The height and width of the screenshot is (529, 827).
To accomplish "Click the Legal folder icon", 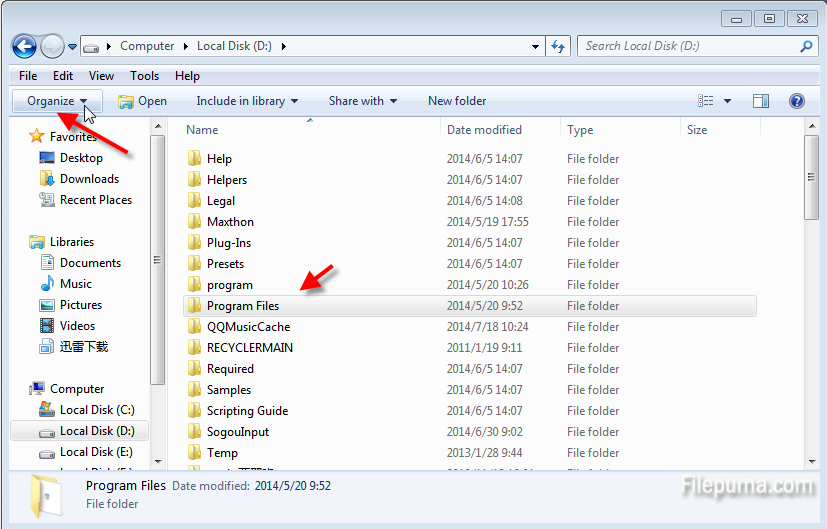I will point(195,200).
